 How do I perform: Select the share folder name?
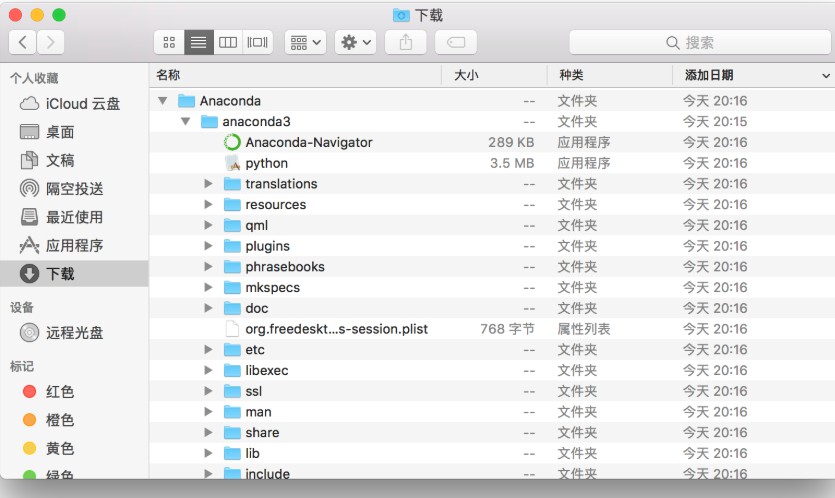tap(262, 432)
